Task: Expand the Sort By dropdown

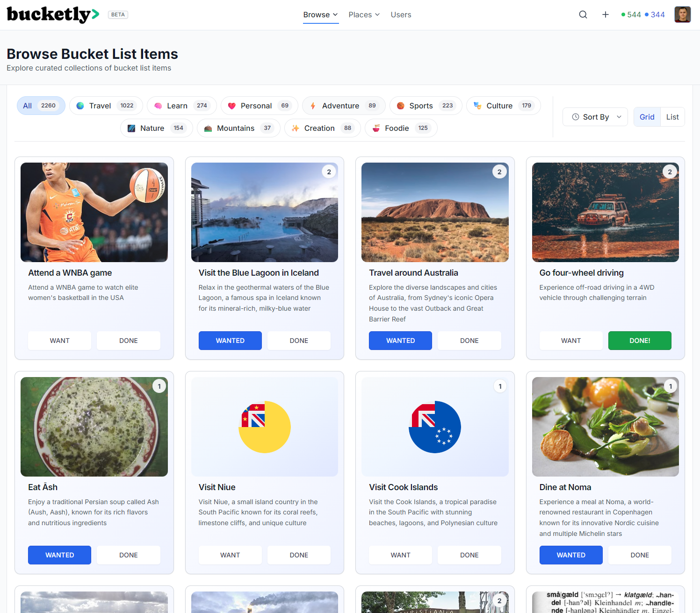Action: tap(597, 117)
